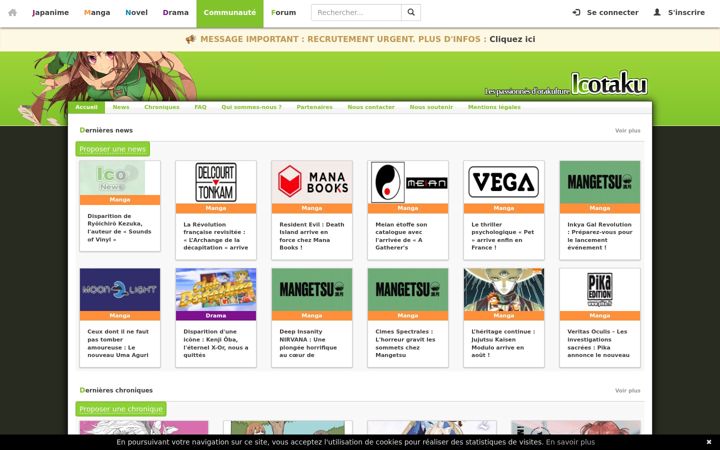
Task: Open the Meian logo thumbnail
Action: [x=408, y=182]
